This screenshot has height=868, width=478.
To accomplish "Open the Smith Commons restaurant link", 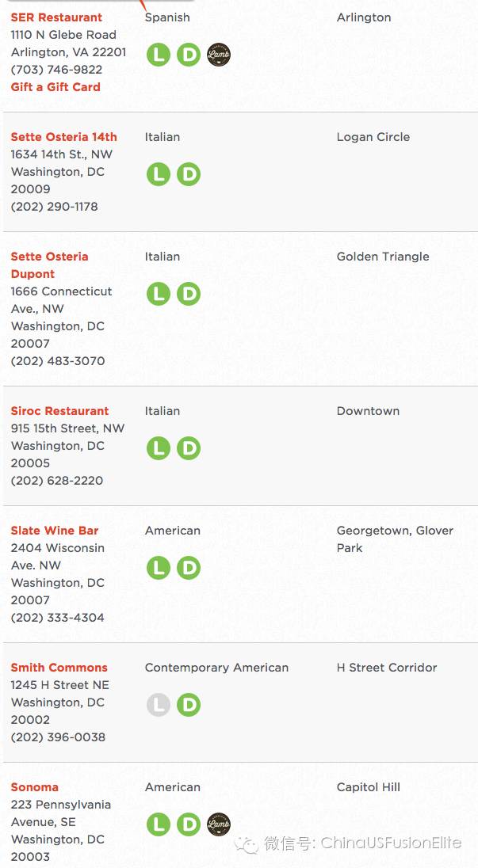I will click(59, 668).
